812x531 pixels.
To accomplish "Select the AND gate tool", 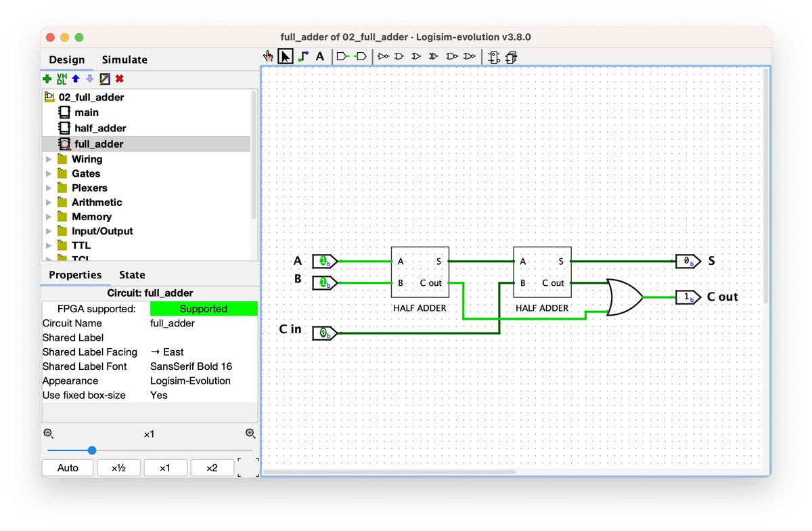I will (400, 56).
